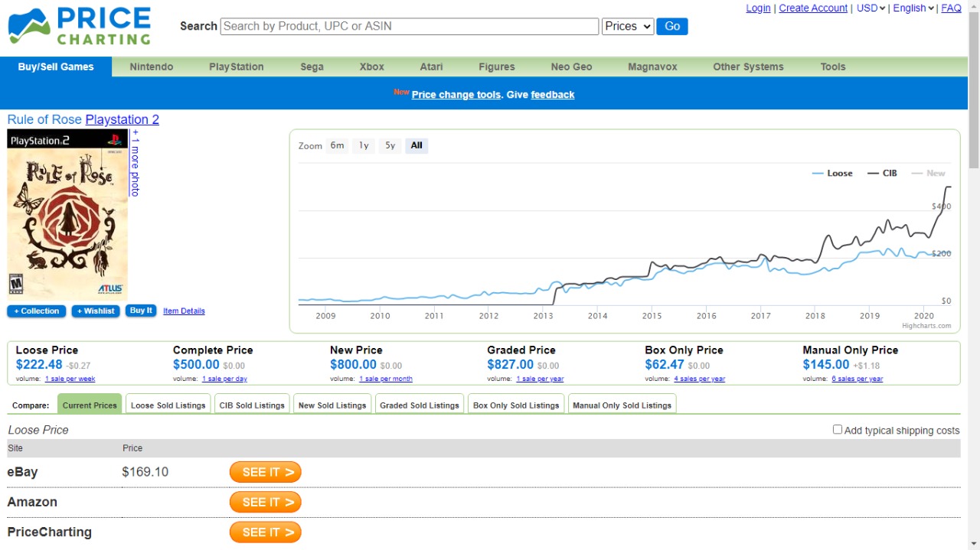Viewport: 980px width, 550px height.
Task: Open the Neo Geo menu
Action: 571,67
